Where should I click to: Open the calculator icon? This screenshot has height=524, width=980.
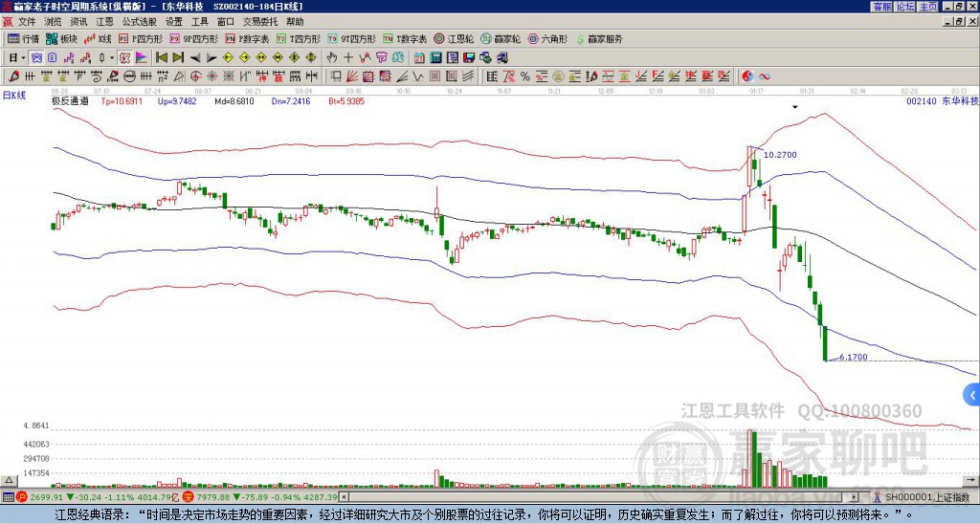pyautogui.click(x=435, y=58)
